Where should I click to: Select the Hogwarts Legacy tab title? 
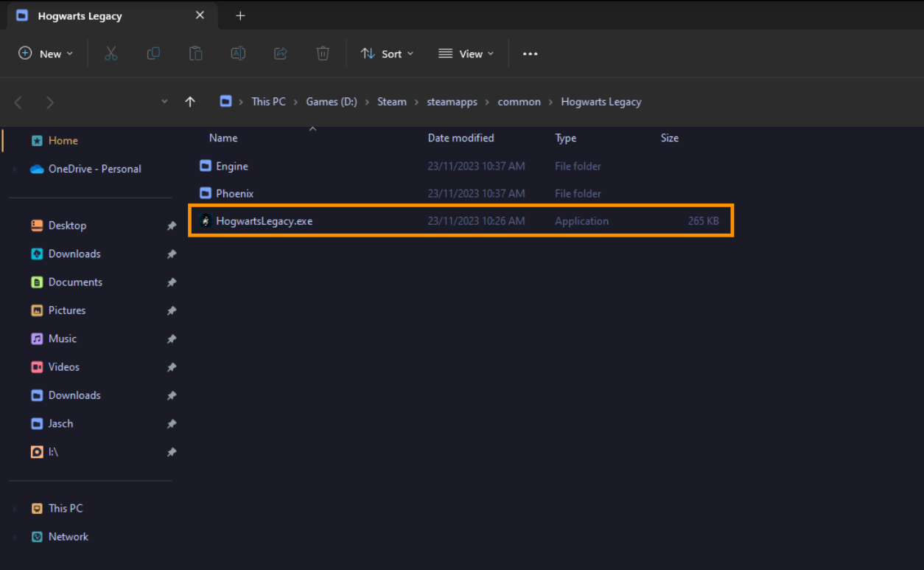[80, 16]
